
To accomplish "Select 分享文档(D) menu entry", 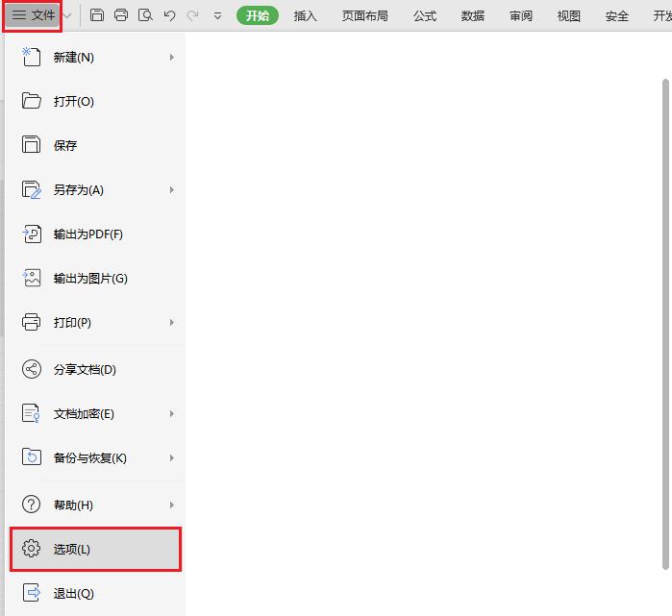I will [x=95, y=369].
